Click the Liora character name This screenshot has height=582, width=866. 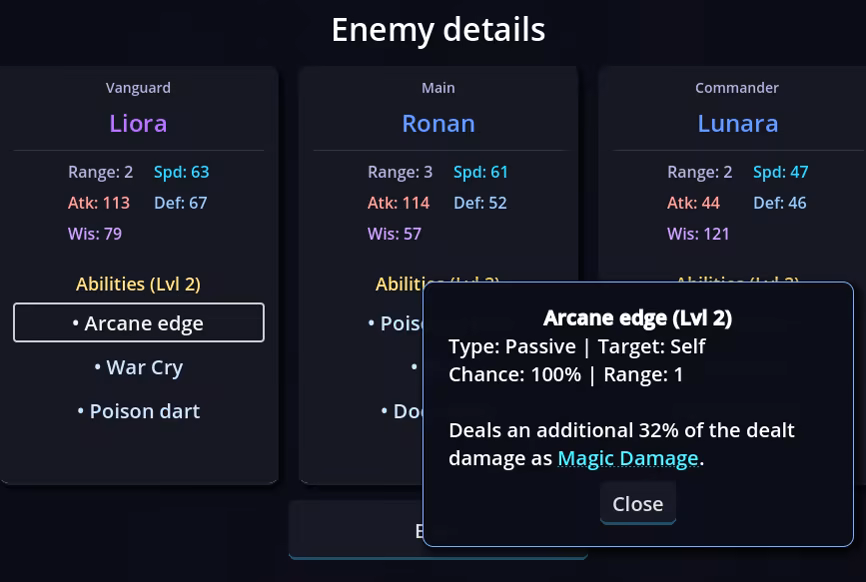(x=138, y=123)
